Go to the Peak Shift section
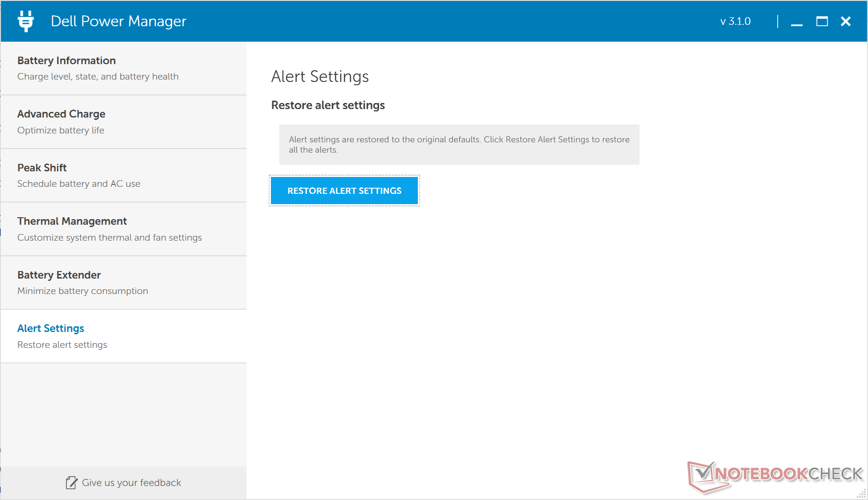The image size is (868, 500). pyautogui.click(x=124, y=176)
